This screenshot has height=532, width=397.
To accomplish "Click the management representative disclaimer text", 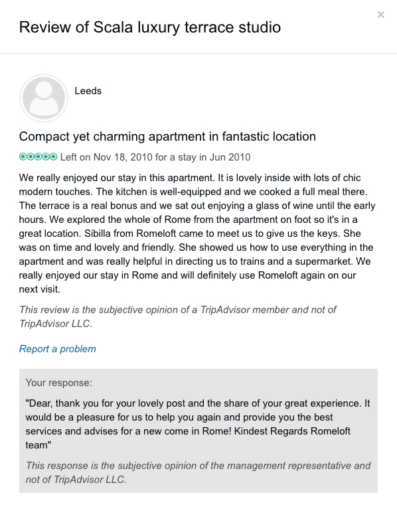I will click(198, 472).
